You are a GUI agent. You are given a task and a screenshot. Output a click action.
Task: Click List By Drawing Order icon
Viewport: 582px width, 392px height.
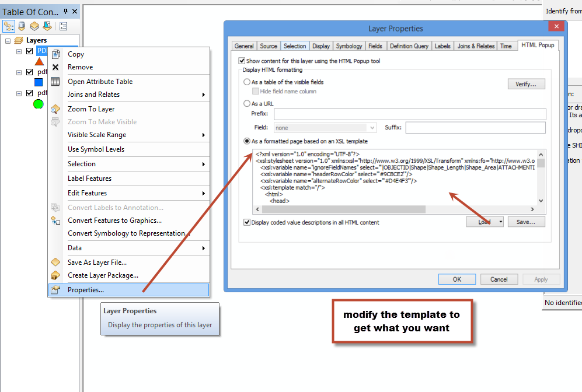(x=9, y=26)
